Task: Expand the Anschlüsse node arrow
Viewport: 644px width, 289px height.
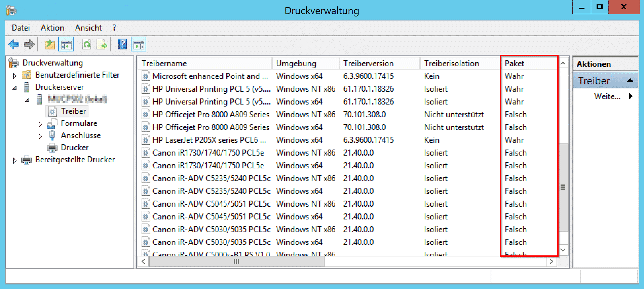Action: 40,136
